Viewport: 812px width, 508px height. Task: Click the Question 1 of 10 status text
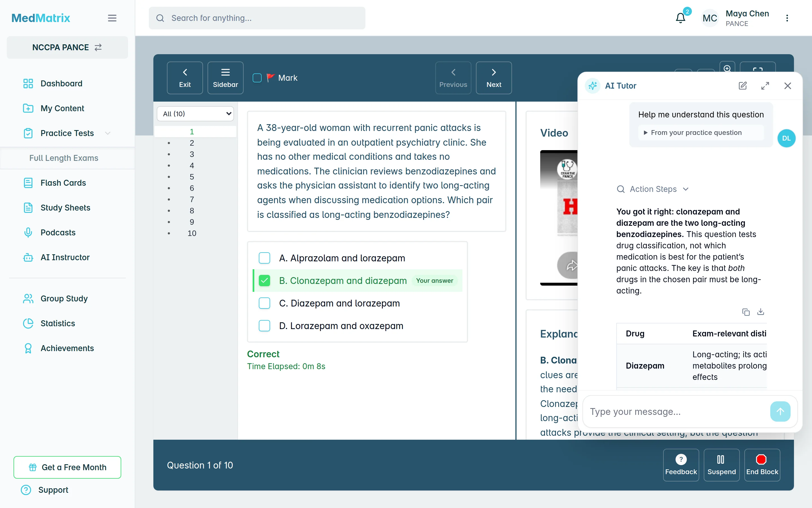(x=200, y=465)
